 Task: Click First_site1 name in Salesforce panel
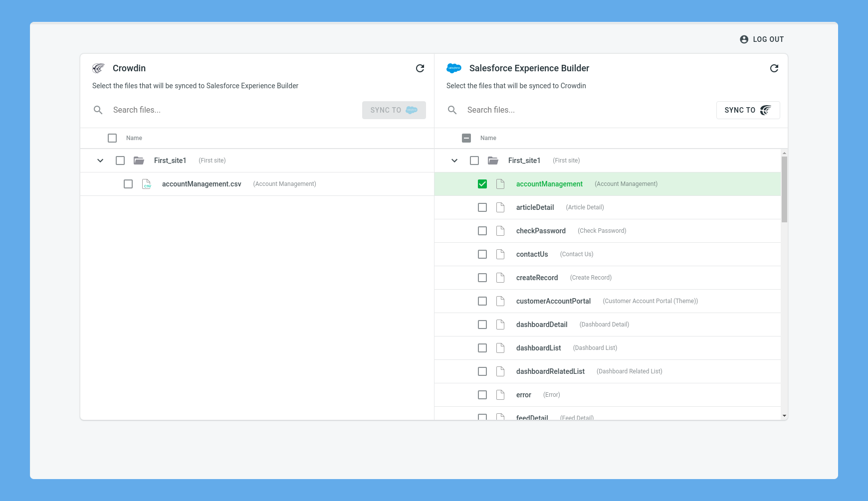(x=524, y=161)
